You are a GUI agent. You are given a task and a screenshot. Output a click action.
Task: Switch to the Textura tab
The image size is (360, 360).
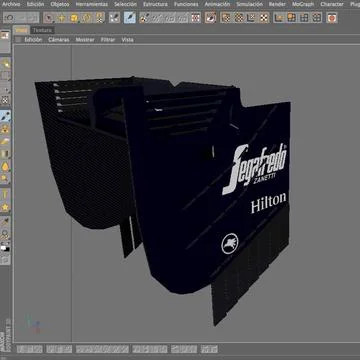(42, 30)
